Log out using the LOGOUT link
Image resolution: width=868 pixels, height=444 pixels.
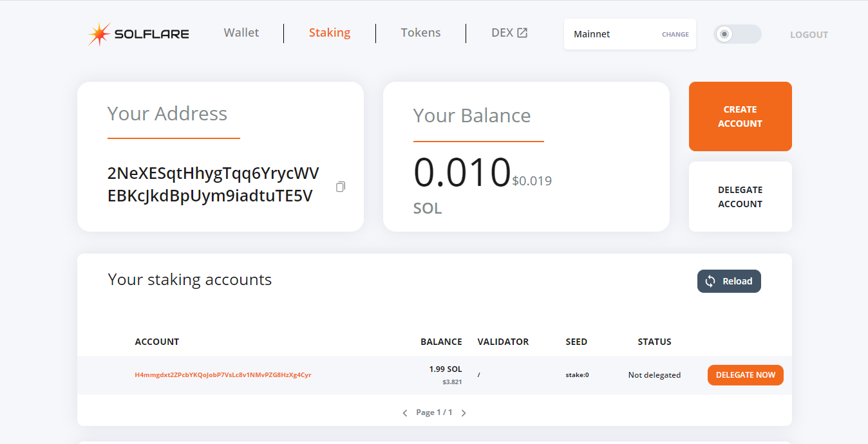[809, 35]
